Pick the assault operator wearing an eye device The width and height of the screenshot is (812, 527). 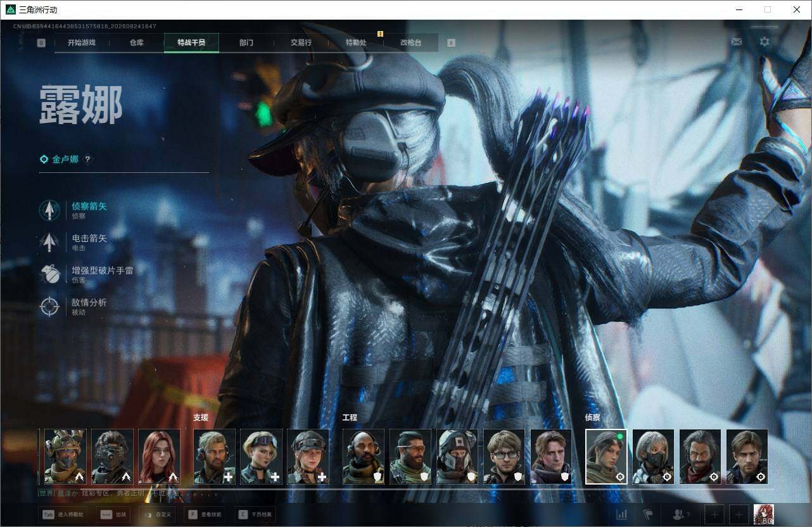click(112, 457)
